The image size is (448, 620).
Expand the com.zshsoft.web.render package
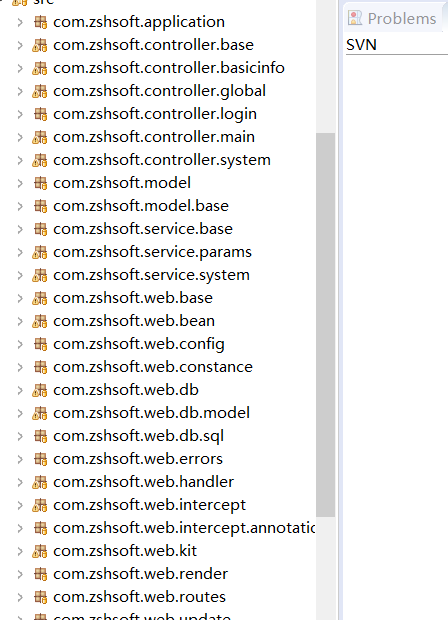(x=20, y=574)
